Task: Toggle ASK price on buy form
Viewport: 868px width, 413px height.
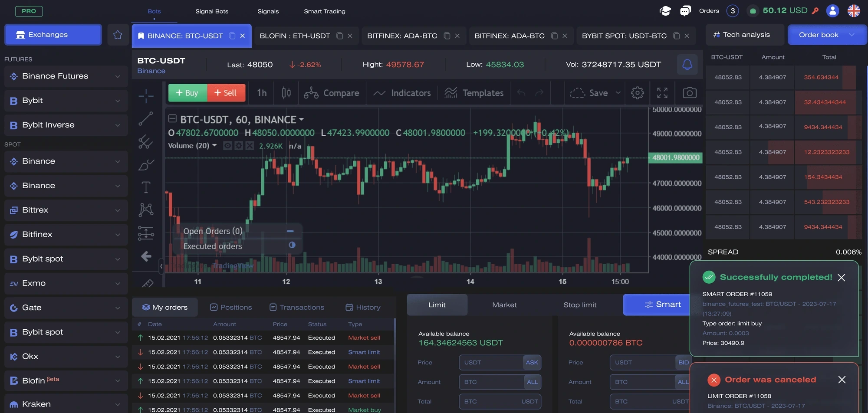Action: click(x=532, y=363)
